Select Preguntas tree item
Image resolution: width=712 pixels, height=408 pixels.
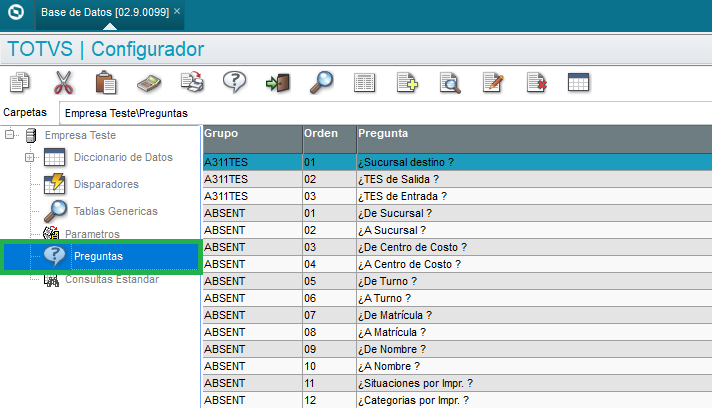coord(99,256)
